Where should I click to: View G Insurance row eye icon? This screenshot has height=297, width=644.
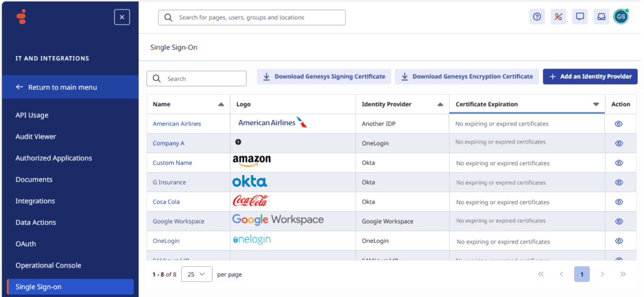619,182
